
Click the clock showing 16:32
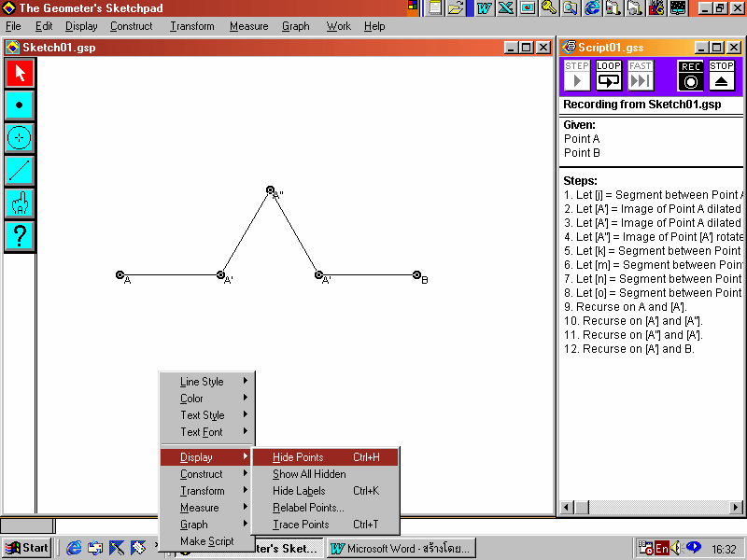(724, 549)
